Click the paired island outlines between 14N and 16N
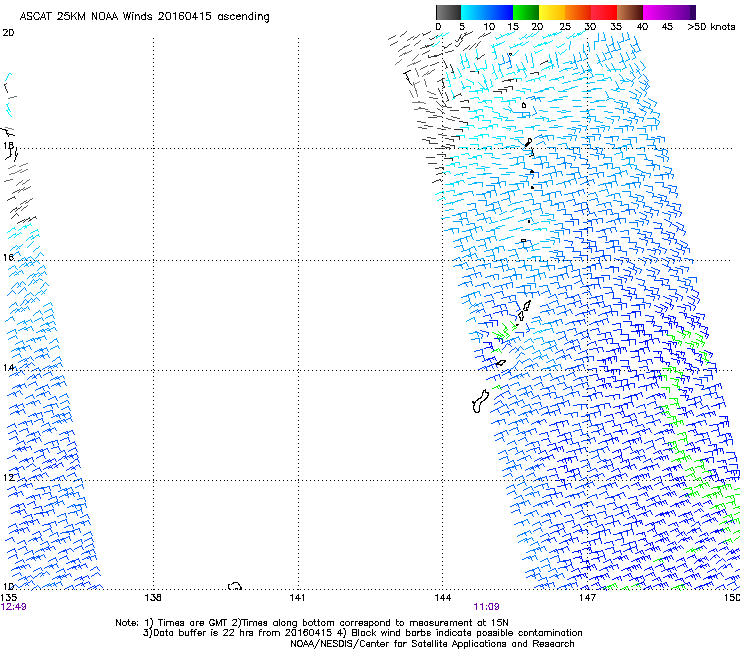This screenshot has height=650, width=740. [x=524, y=311]
